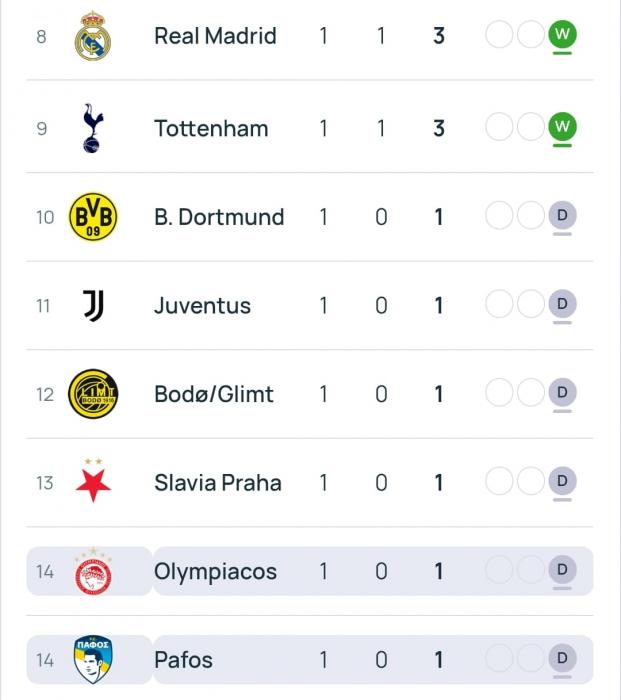Click the Juventus club logo
The image size is (621, 700).
93,305
